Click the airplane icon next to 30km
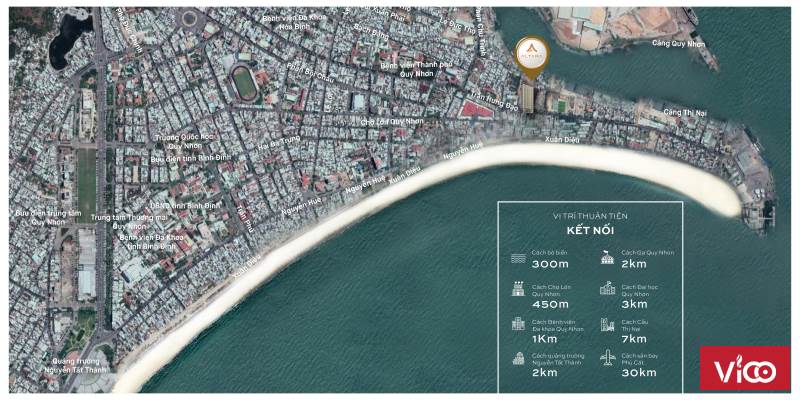This screenshot has height=400, width=800. coord(607,358)
